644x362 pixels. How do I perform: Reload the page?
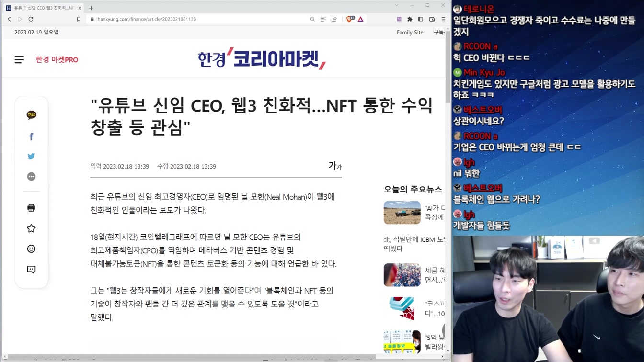[x=31, y=19]
